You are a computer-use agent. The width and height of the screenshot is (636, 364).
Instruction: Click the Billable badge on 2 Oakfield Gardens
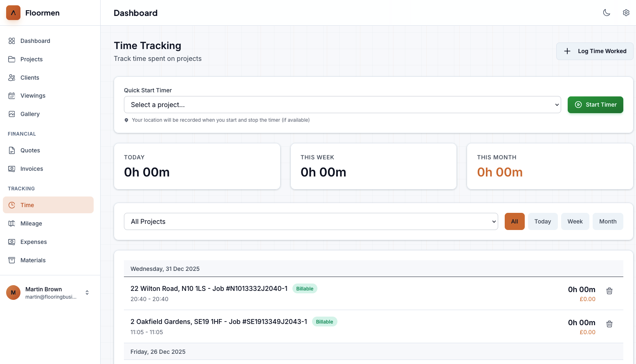tap(324, 322)
